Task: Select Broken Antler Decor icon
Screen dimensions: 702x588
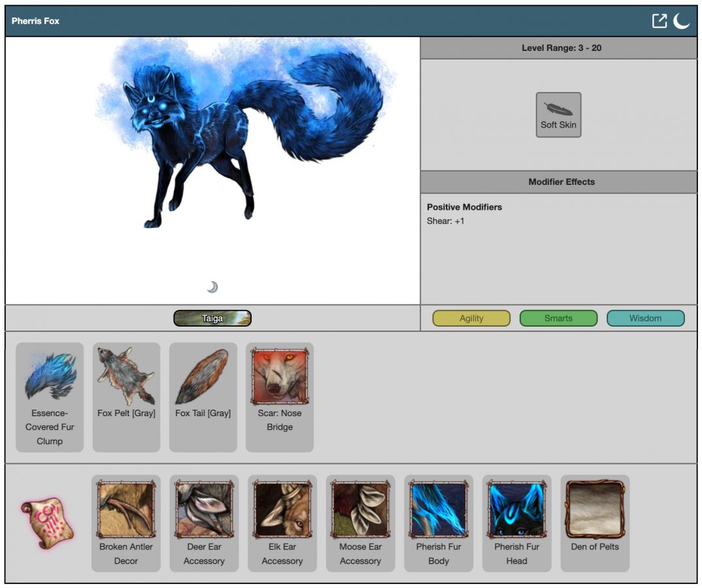Action: coord(125,510)
